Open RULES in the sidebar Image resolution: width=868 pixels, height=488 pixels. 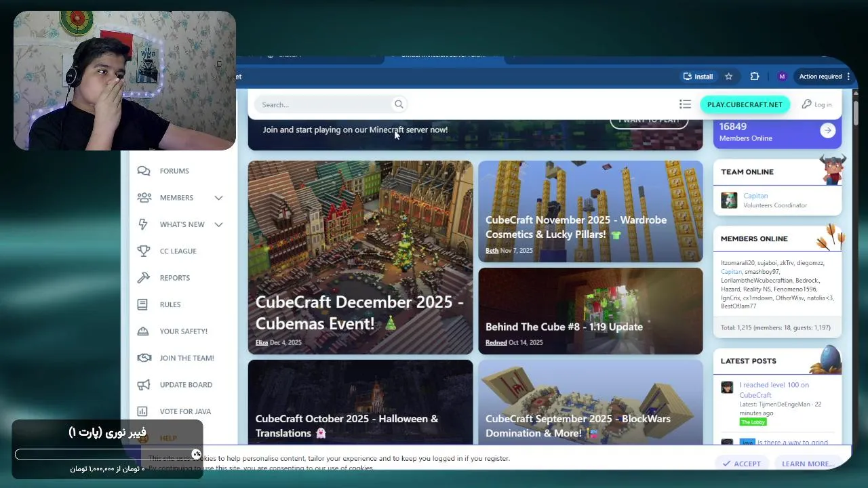coord(170,305)
